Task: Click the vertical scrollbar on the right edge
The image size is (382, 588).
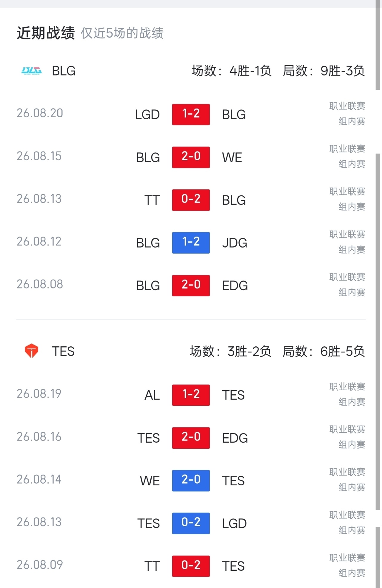Action: tap(378, 331)
